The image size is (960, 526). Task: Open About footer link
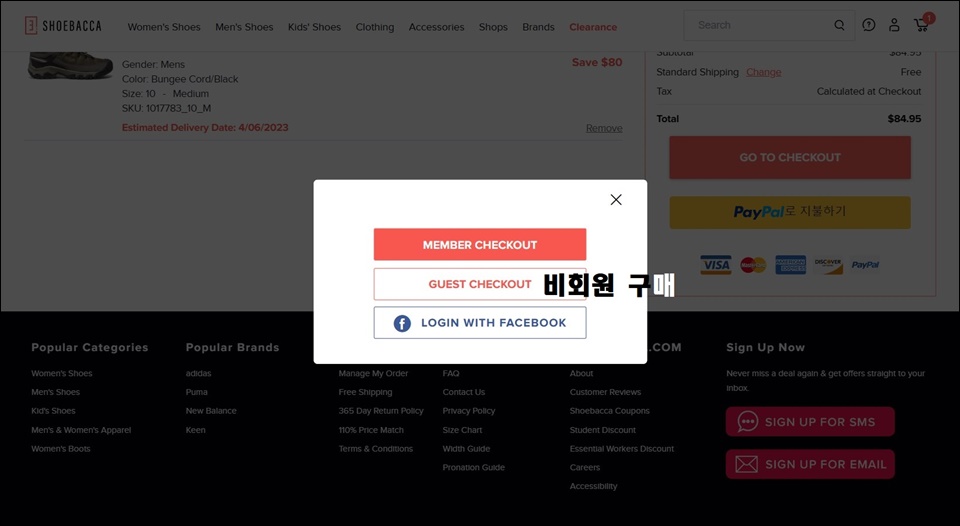click(x=582, y=374)
